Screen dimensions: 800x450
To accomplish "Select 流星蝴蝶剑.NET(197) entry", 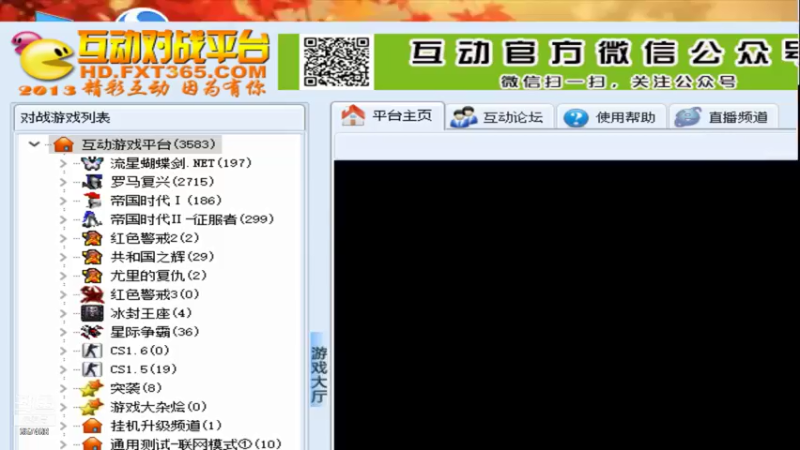I will click(x=181, y=163).
